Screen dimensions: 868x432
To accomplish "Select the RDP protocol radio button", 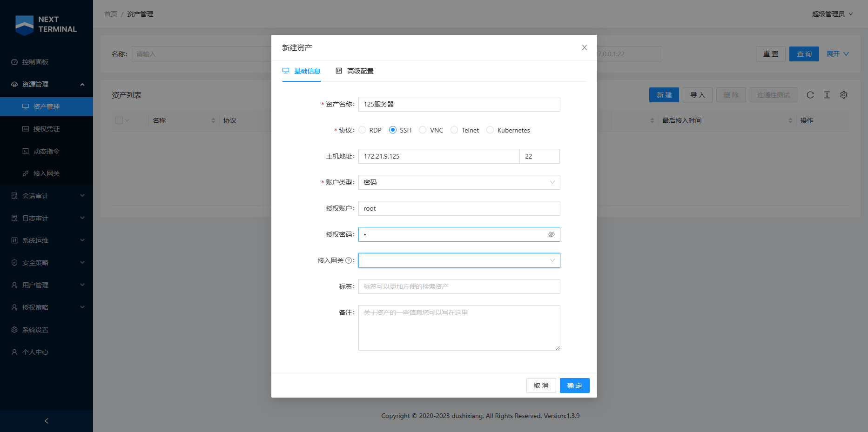I will [363, 130].
